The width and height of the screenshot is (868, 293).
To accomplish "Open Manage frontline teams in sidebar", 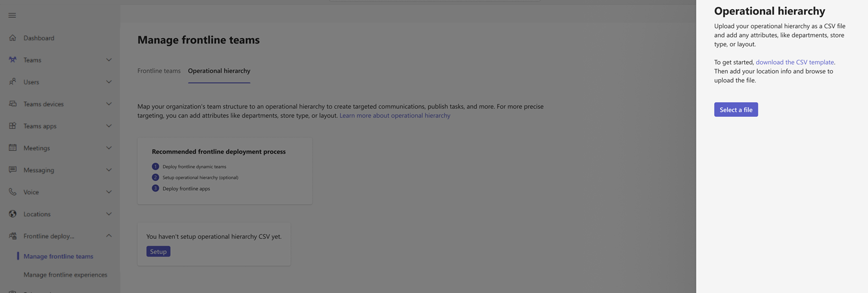I will tap(58, 256).
